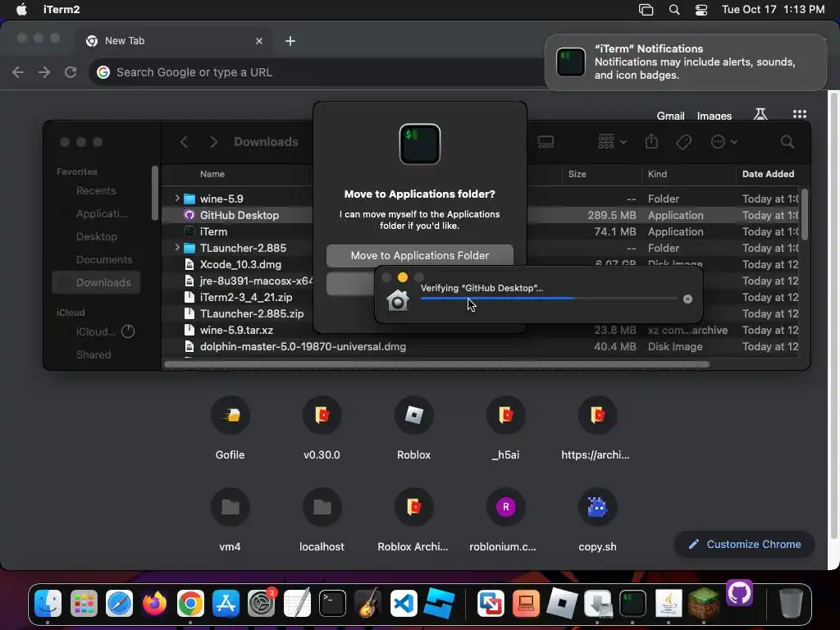
Task: Click the Finder file list vertical scrollbar
Action: point(804,214)
